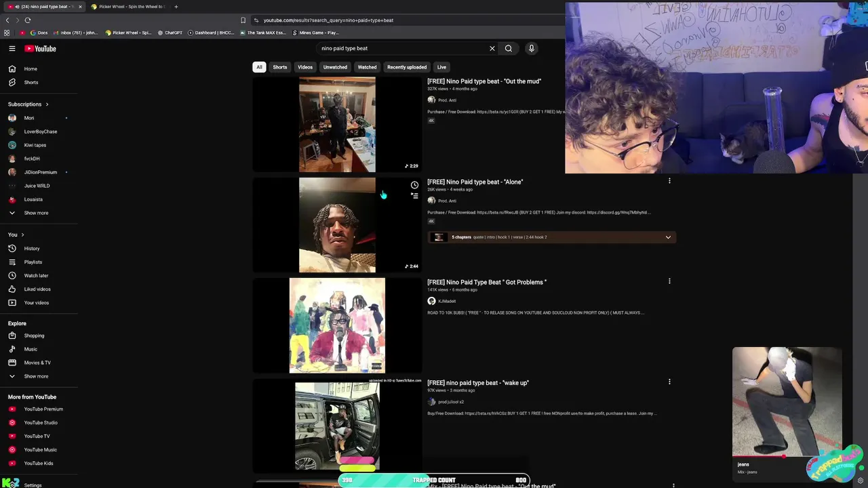Open Settings in sidebar

pos(33,485)
